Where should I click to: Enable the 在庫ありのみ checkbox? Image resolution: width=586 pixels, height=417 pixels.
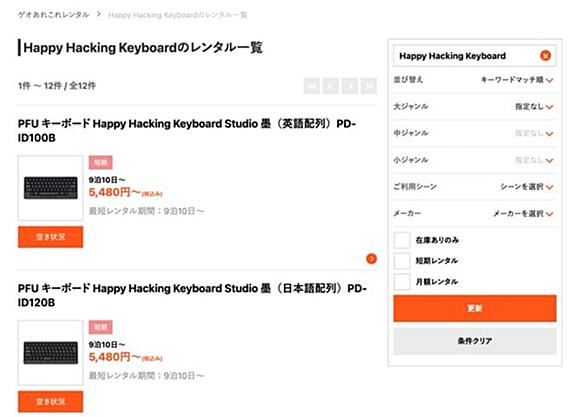click(x=402, y=240)
